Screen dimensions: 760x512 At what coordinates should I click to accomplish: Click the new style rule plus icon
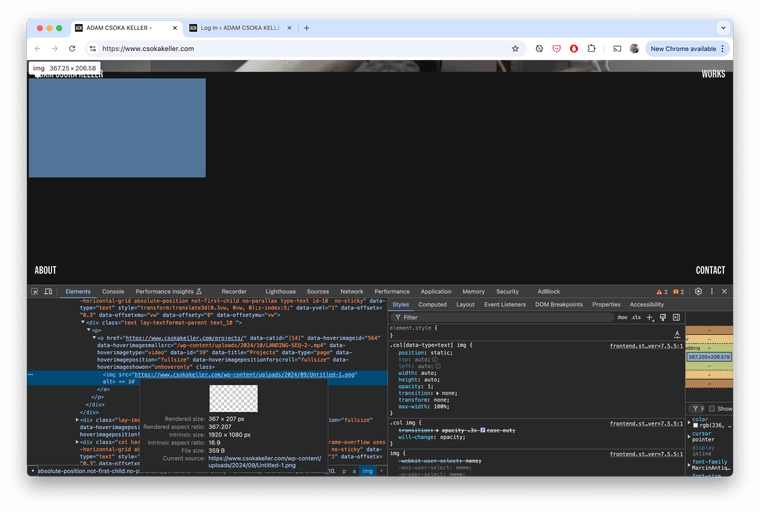tap(650, 317)
